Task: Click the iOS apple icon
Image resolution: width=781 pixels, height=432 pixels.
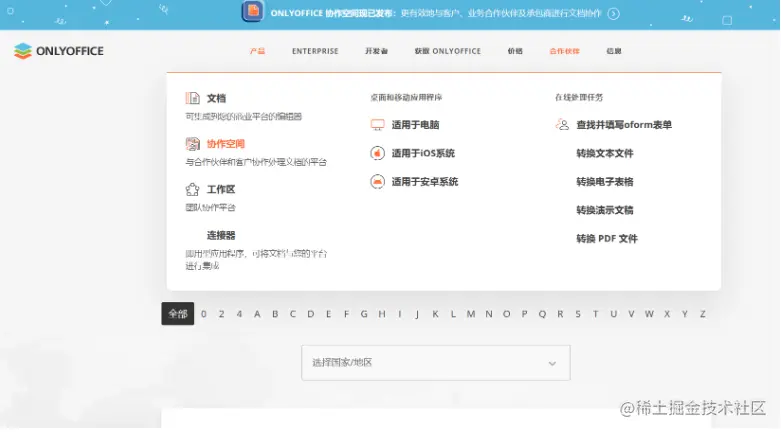Action: pos(378,153)
